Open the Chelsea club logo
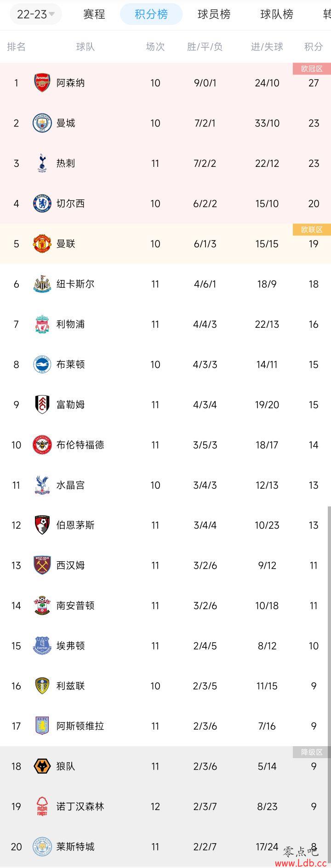The height and width of the screenshot is (868, 331). tap(42, 204)
